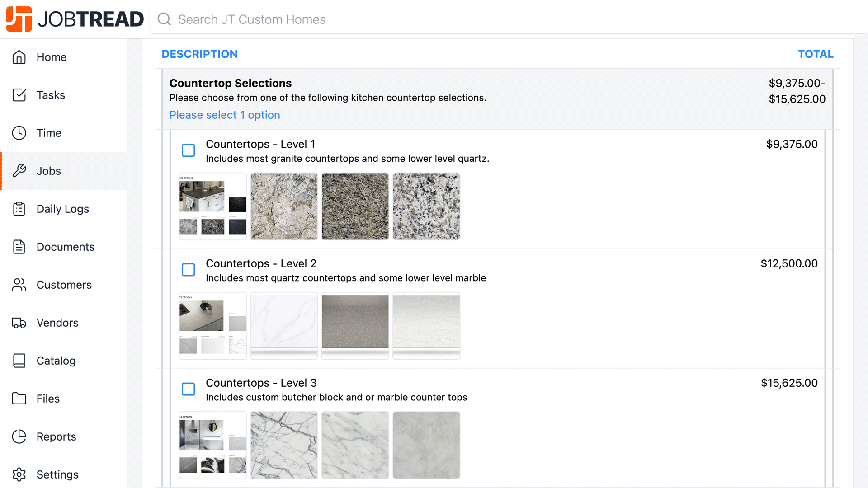
Task: Click the Catalog icon in the sidebar
Action: [19, 361]
